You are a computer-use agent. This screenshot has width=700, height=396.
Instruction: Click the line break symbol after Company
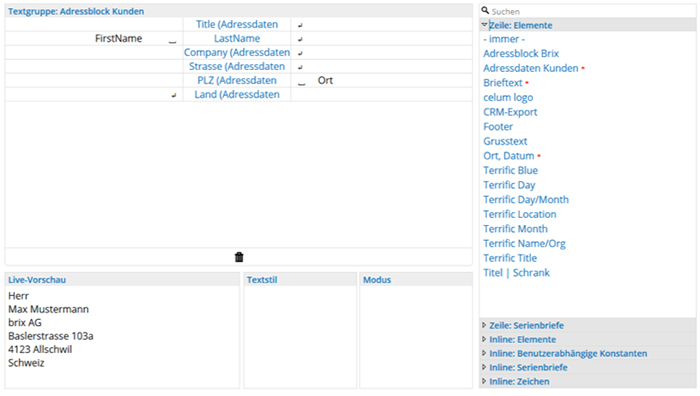pyautogui.click(x=300, y=53)
